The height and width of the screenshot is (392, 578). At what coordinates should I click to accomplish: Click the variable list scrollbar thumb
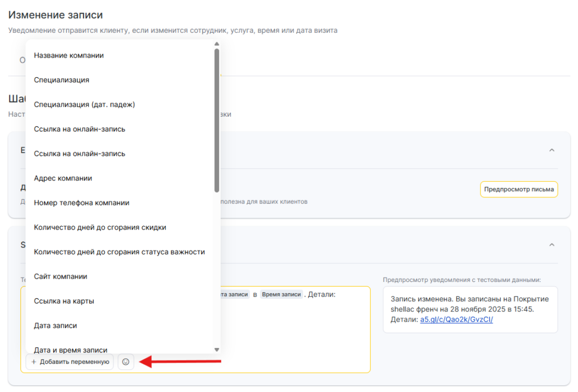pyautogui.click(x=217, y=120)
